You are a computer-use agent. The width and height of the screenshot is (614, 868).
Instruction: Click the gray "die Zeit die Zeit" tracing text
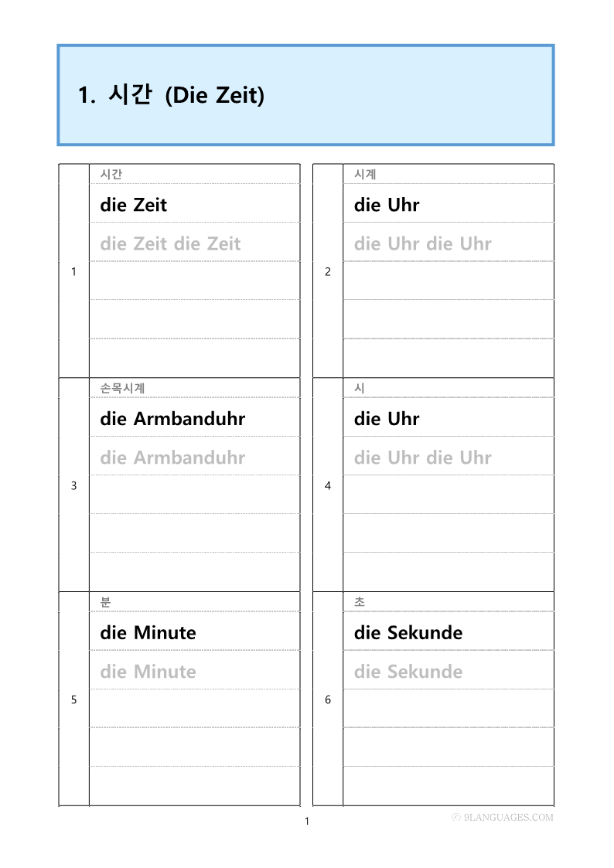point(170,243)
